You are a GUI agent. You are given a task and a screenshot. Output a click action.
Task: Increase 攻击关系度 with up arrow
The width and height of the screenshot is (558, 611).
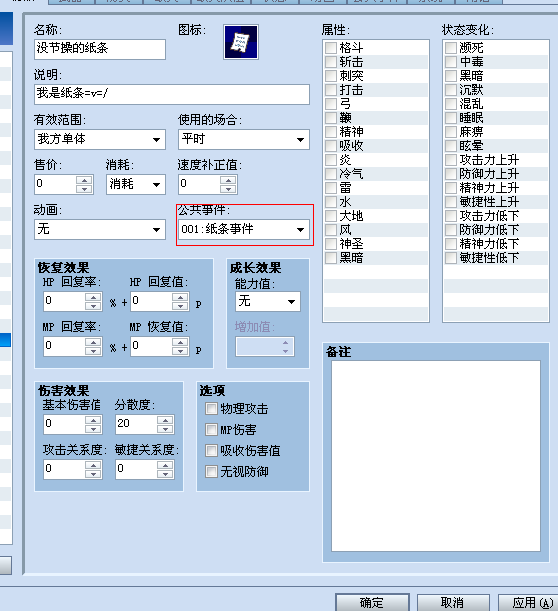[93, 465]
